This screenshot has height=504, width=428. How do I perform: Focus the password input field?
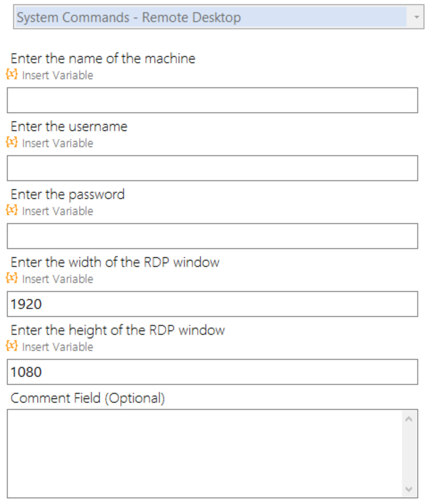click(213, 237)
